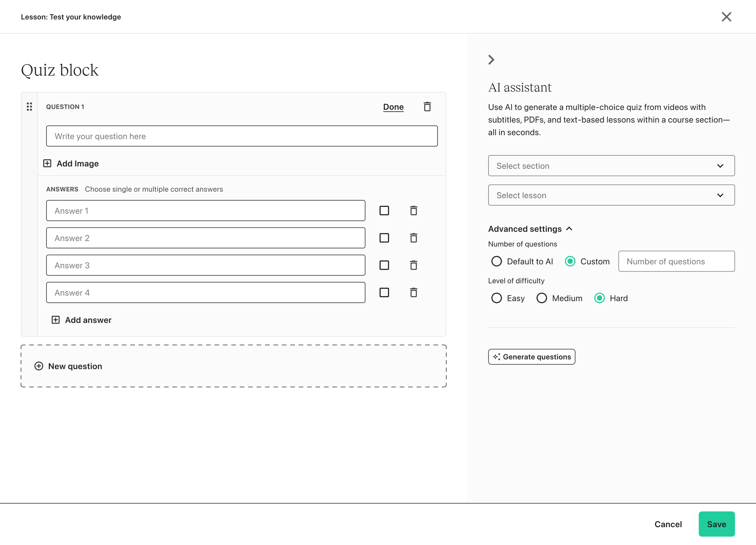Select the Default to AI radio option
The image size is (756, 545).
coord(496,261)
